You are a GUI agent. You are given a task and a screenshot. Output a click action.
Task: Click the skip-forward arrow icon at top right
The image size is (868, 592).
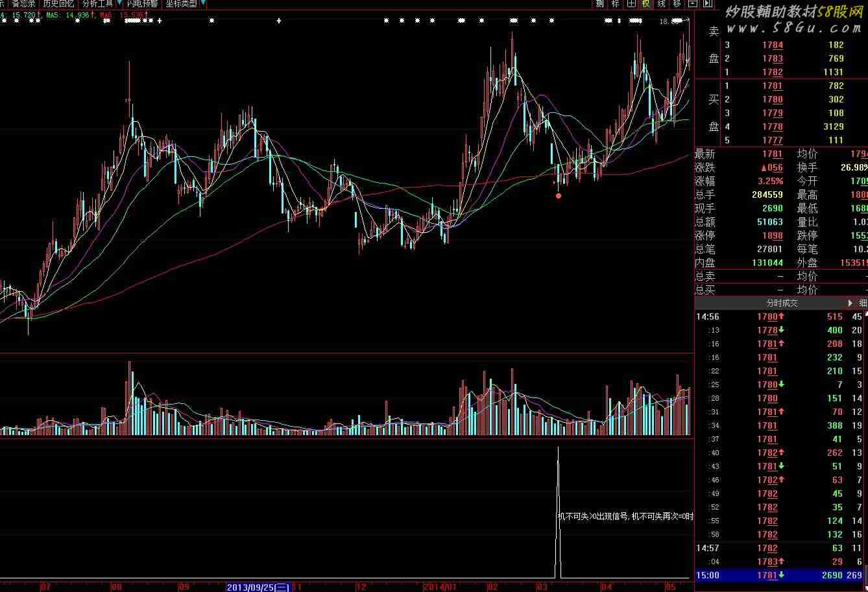[x=708, y=4]
